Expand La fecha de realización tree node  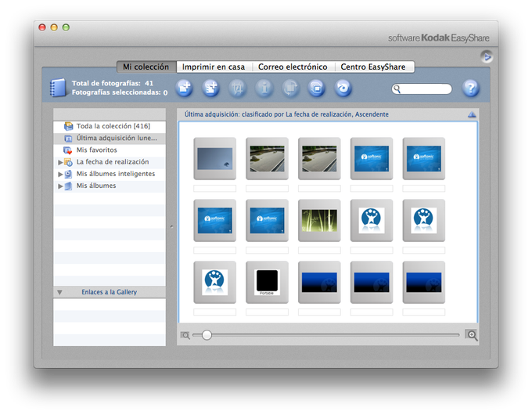tap(60, 162)
